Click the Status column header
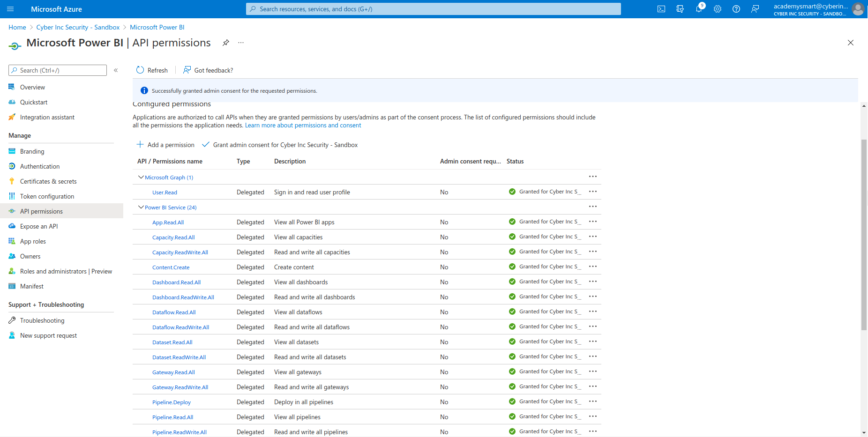Image resolution: width=868 pixels, height=437 pixels. point(515,161)
